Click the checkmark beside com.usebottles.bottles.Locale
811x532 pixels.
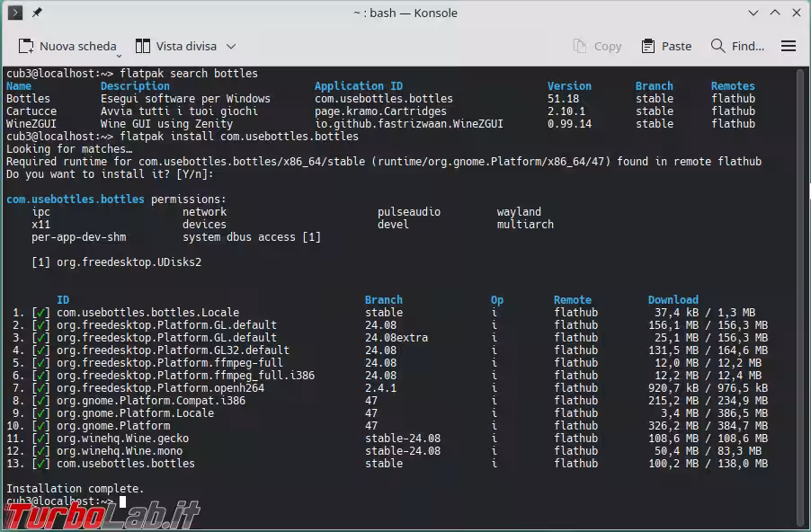pyautogui.click(x=39, y=313)
